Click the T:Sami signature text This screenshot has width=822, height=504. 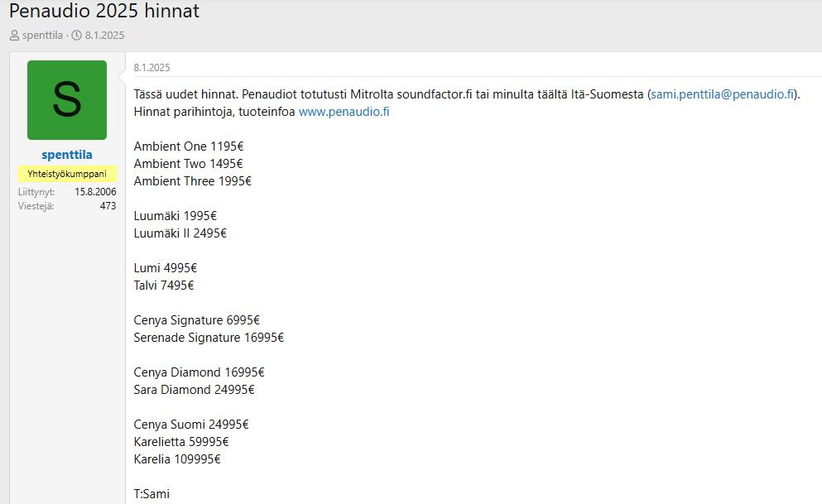[x=151, y=494]
